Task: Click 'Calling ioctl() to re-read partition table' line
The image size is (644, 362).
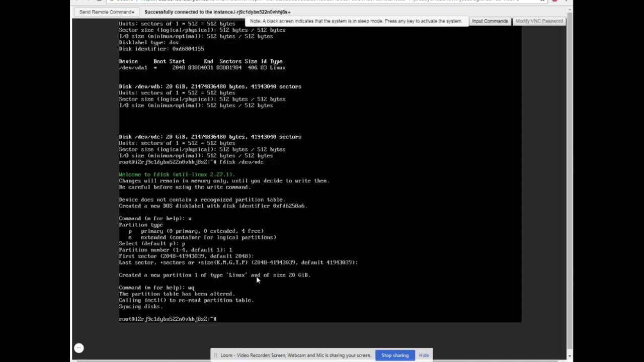Action: 186,300
